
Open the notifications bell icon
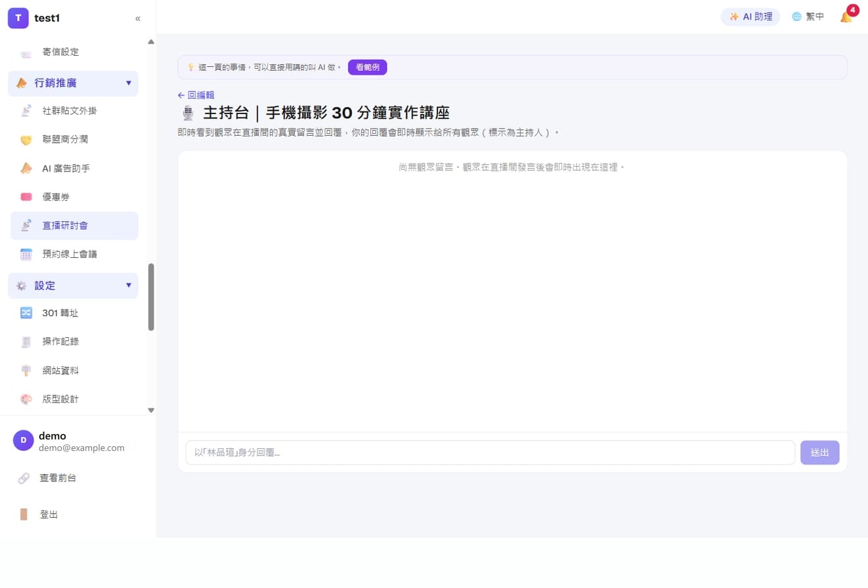[846, 17]
